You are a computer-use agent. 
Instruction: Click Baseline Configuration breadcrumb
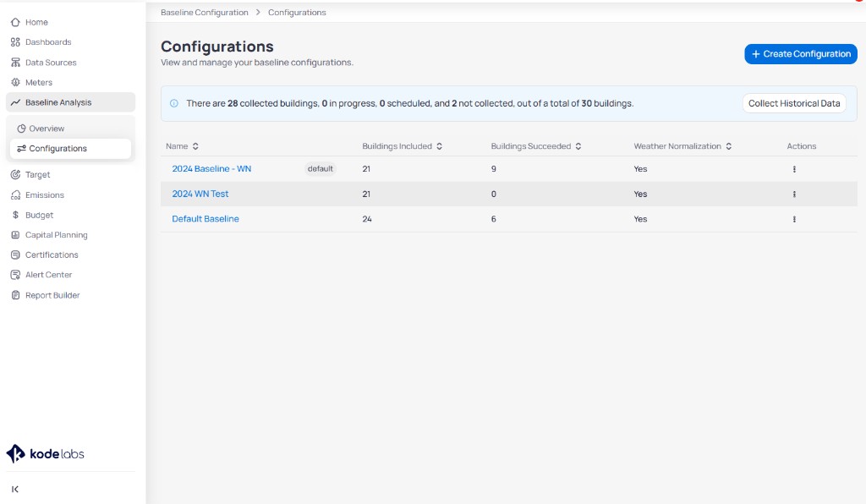pos(205,12)
